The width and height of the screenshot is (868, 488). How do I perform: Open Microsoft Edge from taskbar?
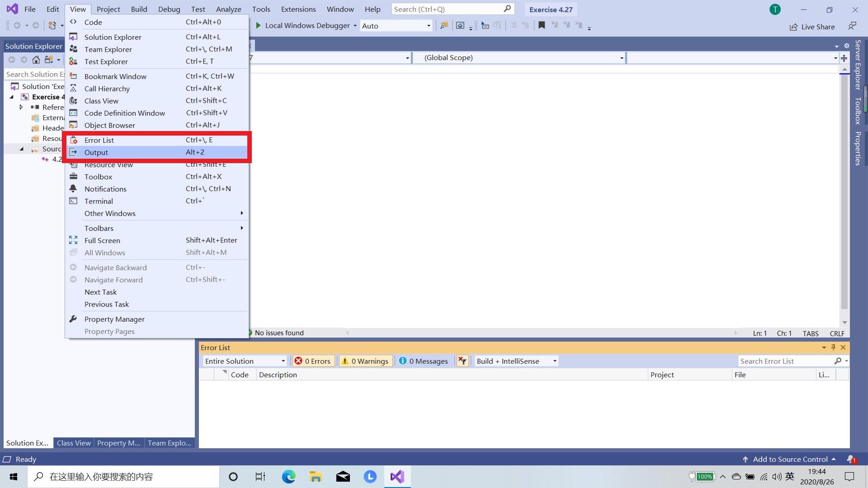click(x=288, y=477)
